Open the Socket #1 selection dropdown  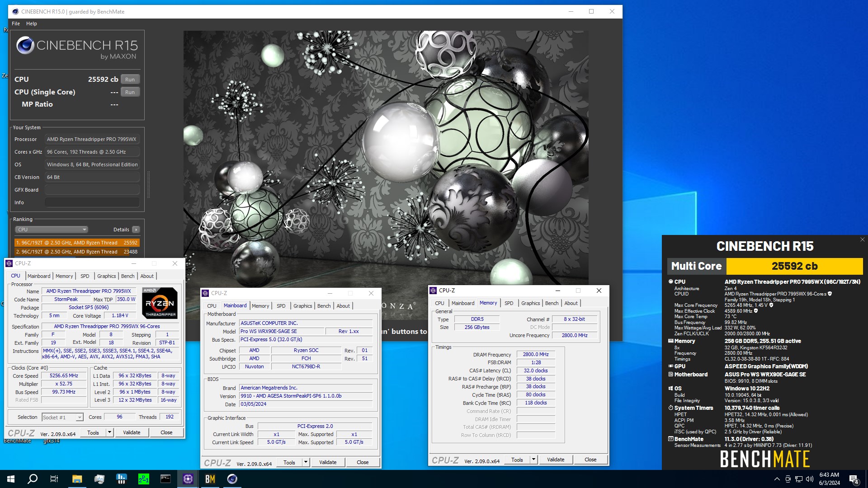(x=62, y=418)
